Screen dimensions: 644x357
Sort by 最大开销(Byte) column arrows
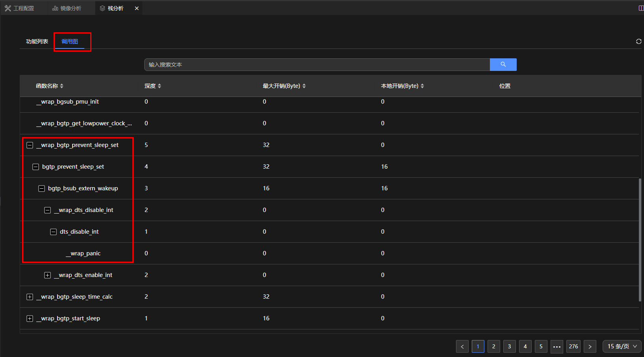coord(304,86)
